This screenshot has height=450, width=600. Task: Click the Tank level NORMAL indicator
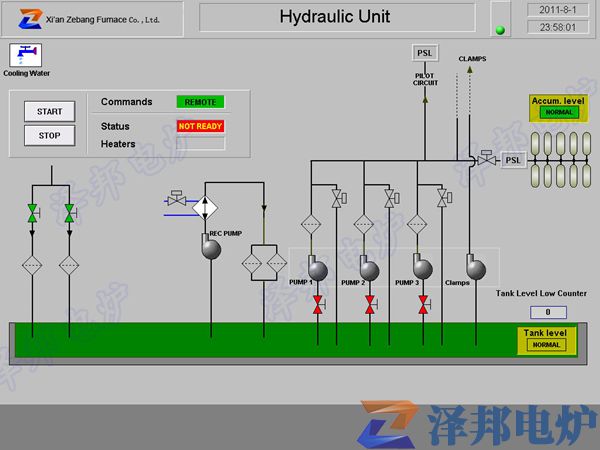pyautogui.click(x=547, y=345)
